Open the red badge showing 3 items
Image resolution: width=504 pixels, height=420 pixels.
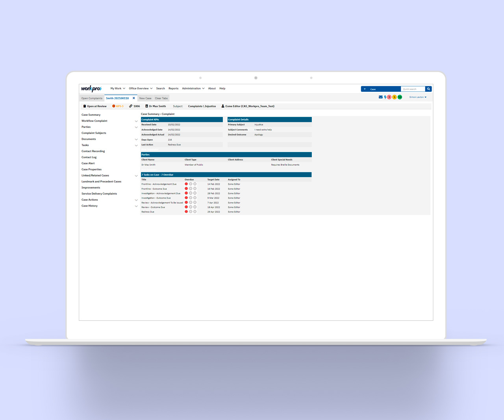pyautogui.click(x=389, y=97)
